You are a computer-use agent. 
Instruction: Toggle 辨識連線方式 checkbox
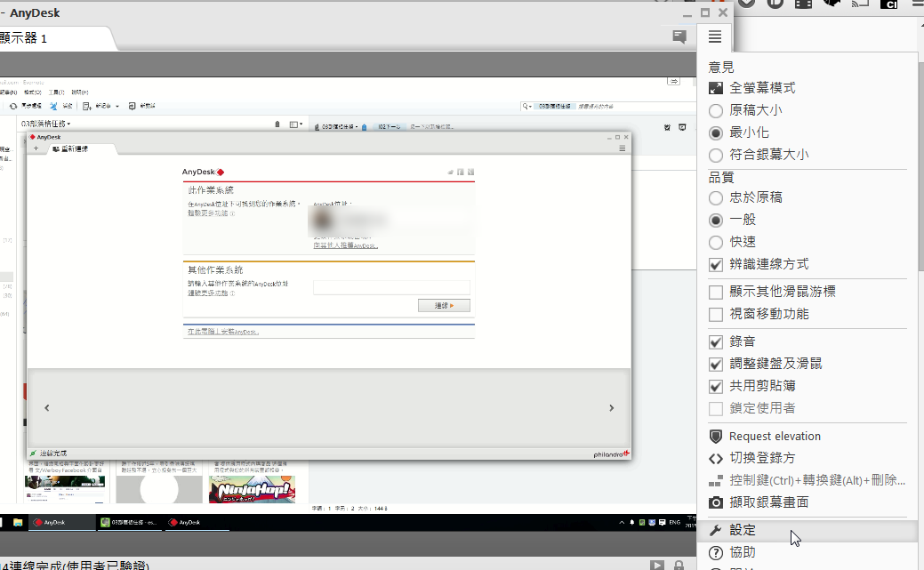715,265
